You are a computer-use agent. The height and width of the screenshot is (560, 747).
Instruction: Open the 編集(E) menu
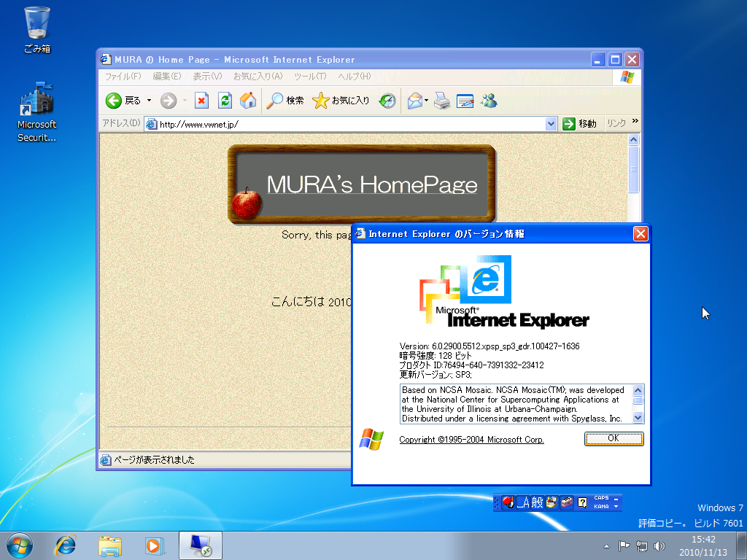pos(167,76)
